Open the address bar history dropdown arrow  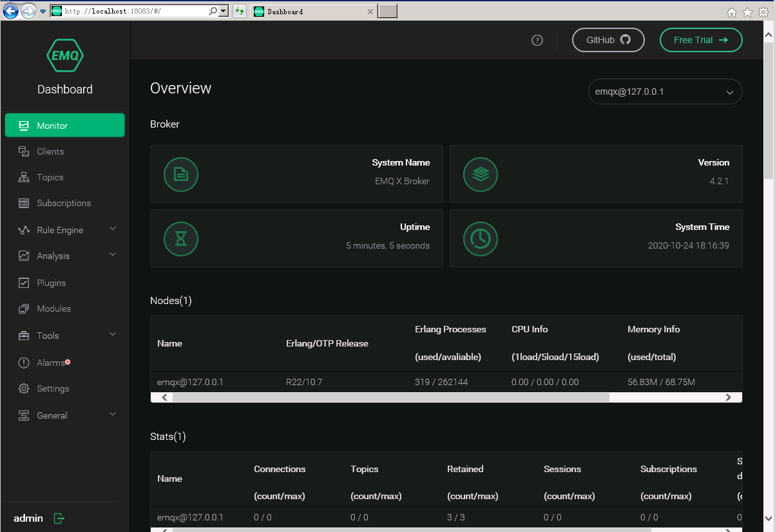224,11
